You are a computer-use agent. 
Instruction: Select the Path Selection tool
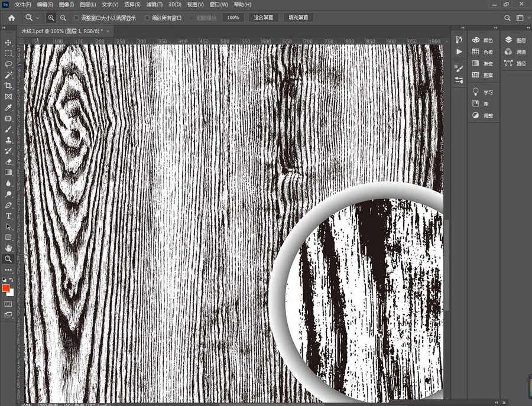point(8,227)
